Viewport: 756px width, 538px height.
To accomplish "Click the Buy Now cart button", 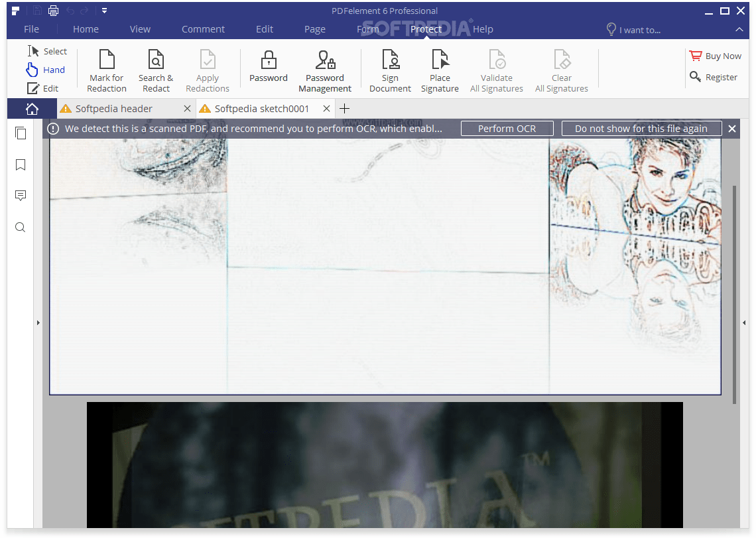I will point(715,56).
